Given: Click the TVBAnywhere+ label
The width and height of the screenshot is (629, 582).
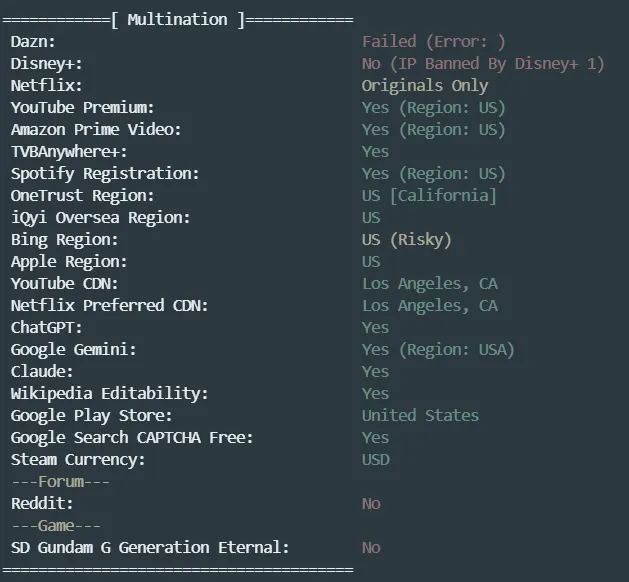Looking at the screenshot, I should (x=69, y=152).
